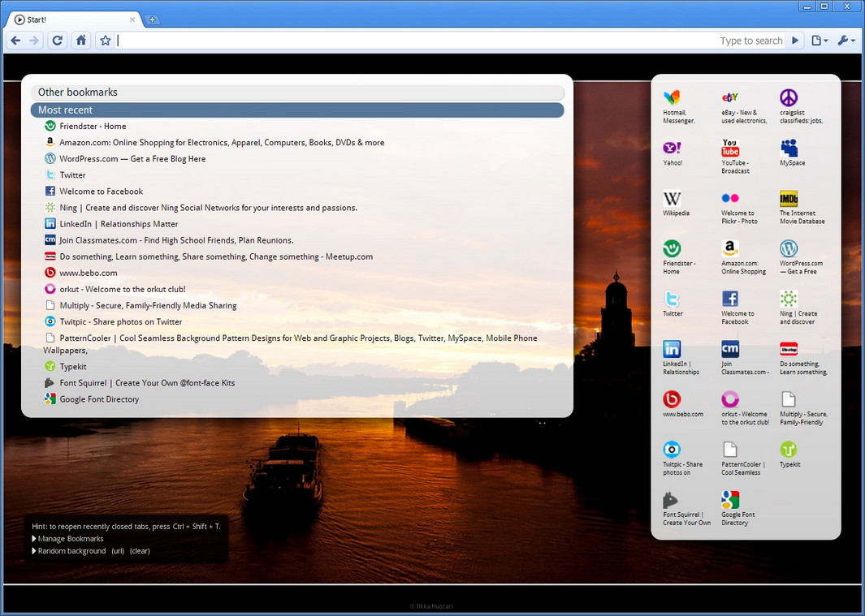Open the Wikipedia shortcut icon
The width and height of the screenshot is (865, 616).
(672, 199)
